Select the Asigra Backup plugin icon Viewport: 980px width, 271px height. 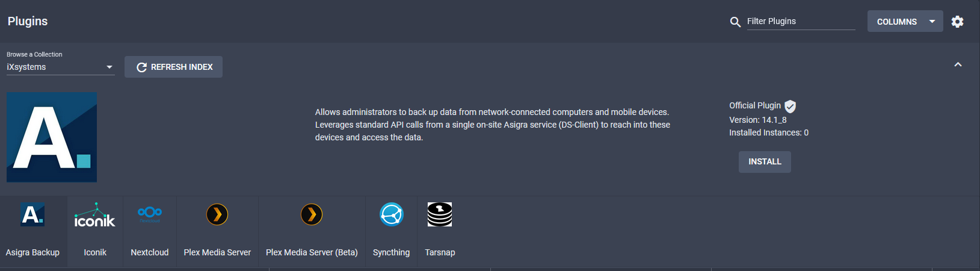pyautogui.click(x=32, y=214)
